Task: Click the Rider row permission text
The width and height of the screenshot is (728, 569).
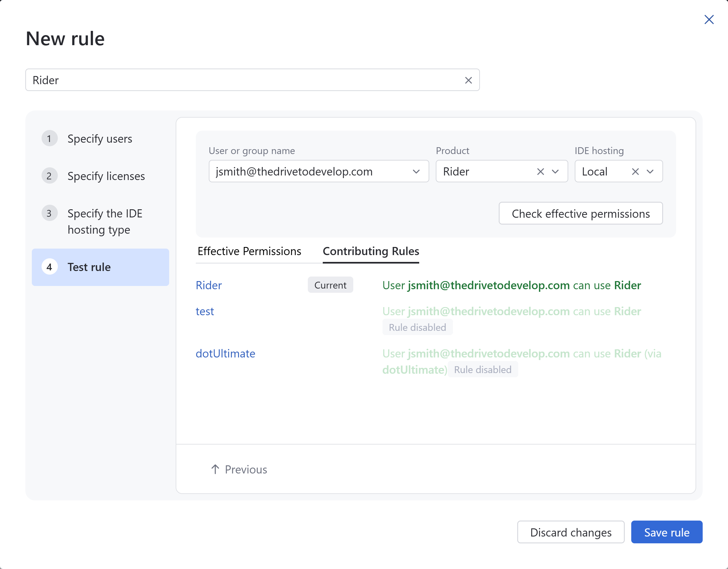Action: [512, 285]
